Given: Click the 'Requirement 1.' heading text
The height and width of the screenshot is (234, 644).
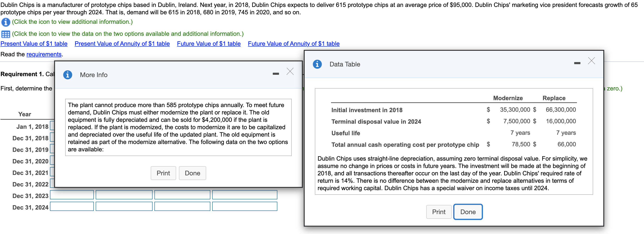Looking at the screenshot, I should click(x=22, y=74).
